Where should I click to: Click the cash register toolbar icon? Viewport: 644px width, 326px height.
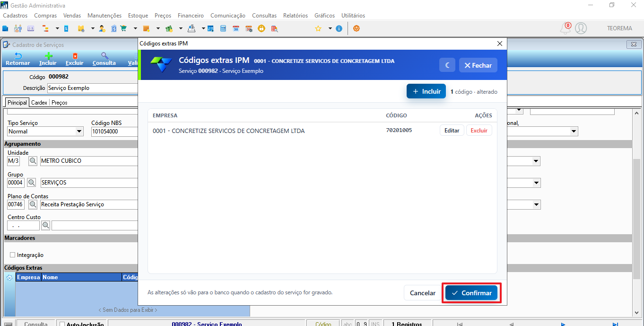pos(191,28)
